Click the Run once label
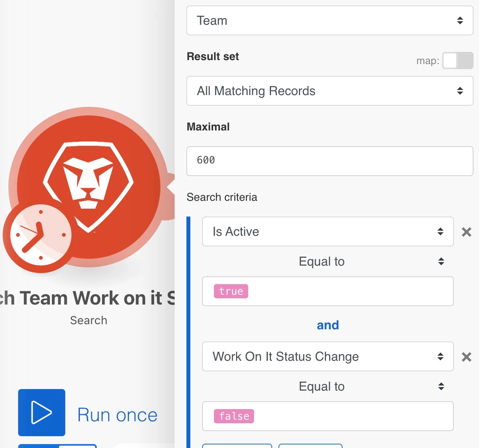This screenshot has height=448, width=479. point(117,415)
